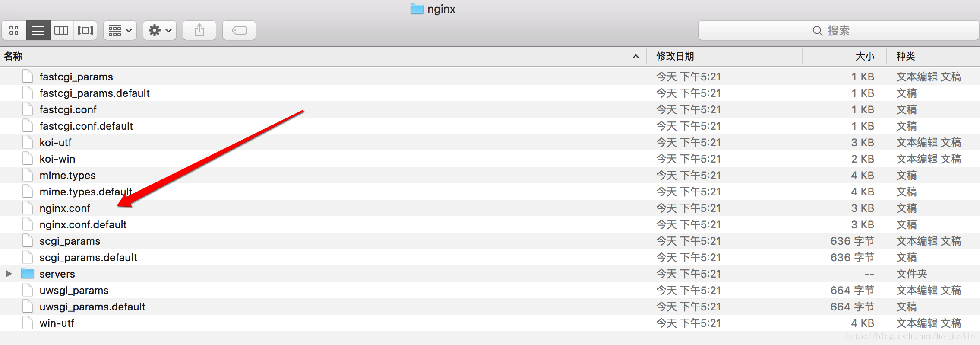Open the gear action menu

(160, 30)
